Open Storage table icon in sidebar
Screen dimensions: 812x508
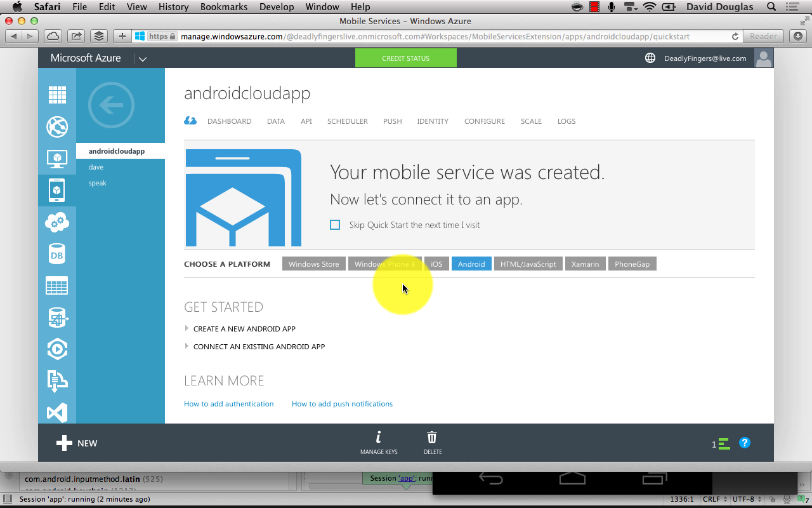point(57,286)
